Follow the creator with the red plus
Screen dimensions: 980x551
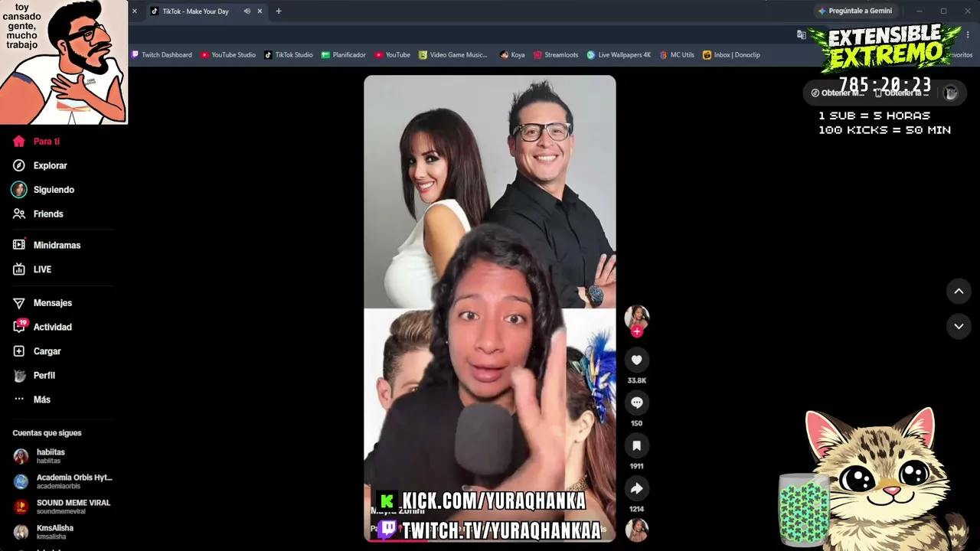tap(636, 331)
